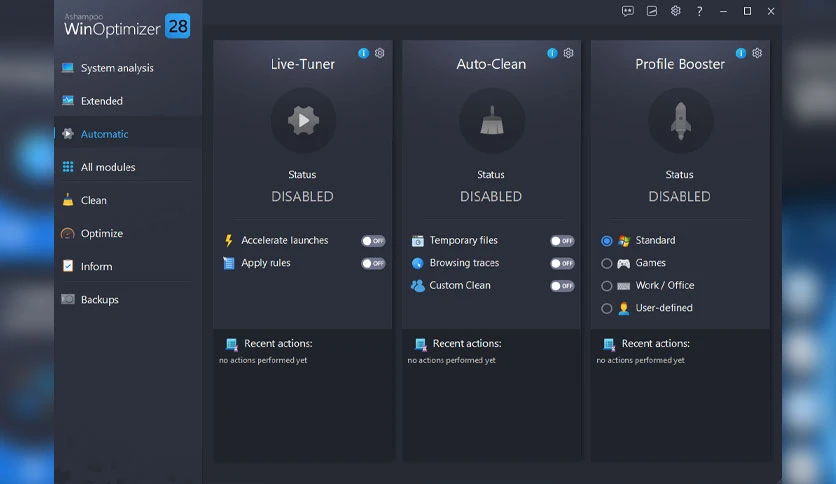Close the WinOptimizer window

771,11
